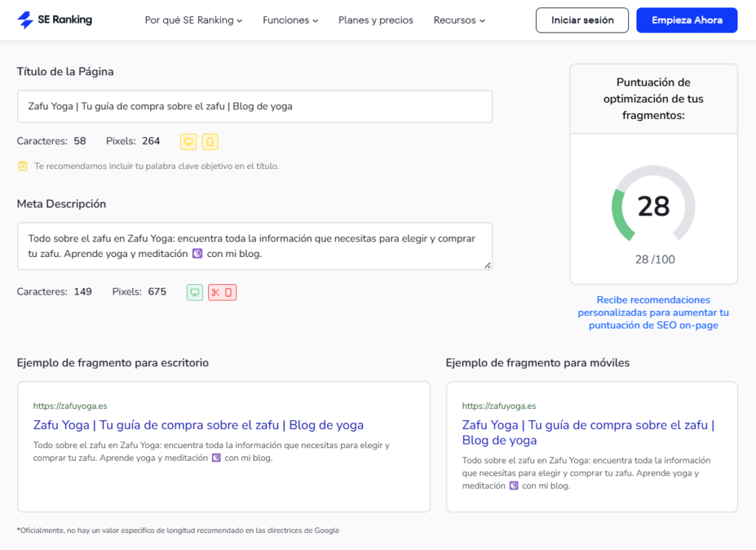Screen dimensions: 756x550
Task: Click the Google guidelines footnote text
Action: pyautogui.click(x=178, y=530)
